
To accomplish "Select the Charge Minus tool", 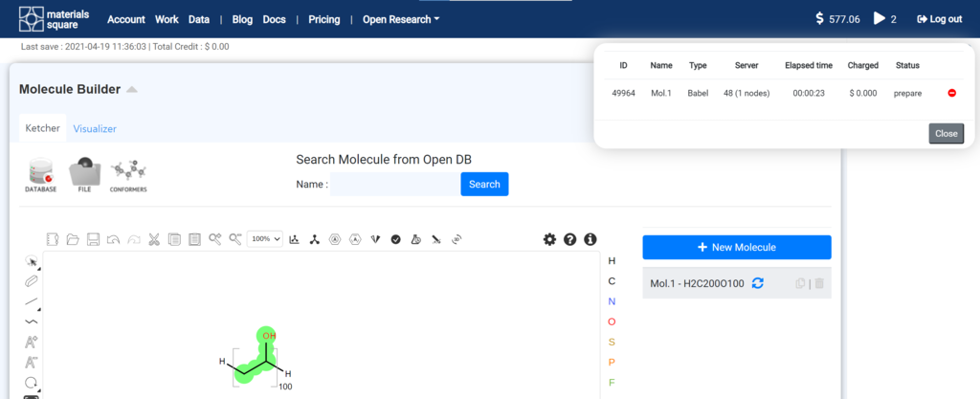I will 32,362.
